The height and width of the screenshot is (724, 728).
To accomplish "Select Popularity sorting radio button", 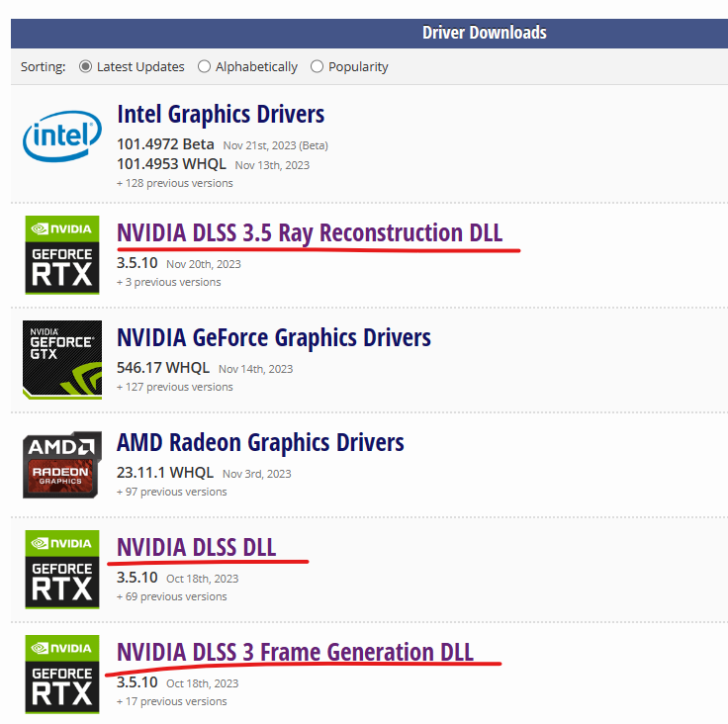I will coord(317,66).
